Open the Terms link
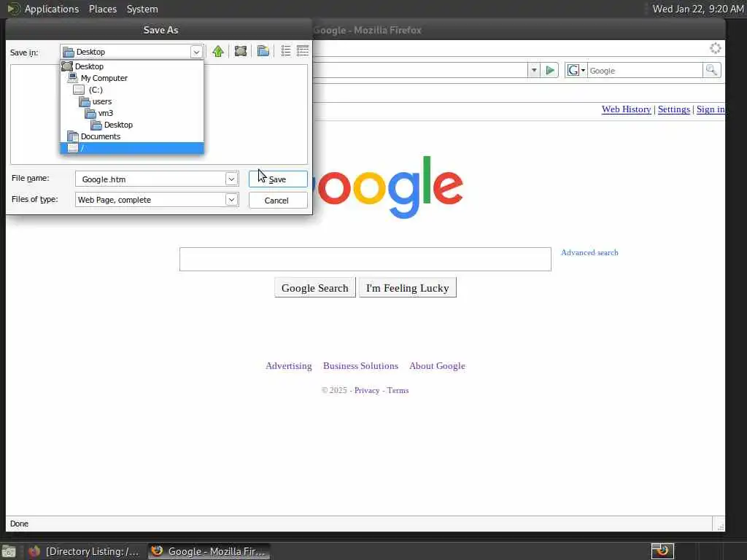The image size is (747, 560). (x=398, y=391)
